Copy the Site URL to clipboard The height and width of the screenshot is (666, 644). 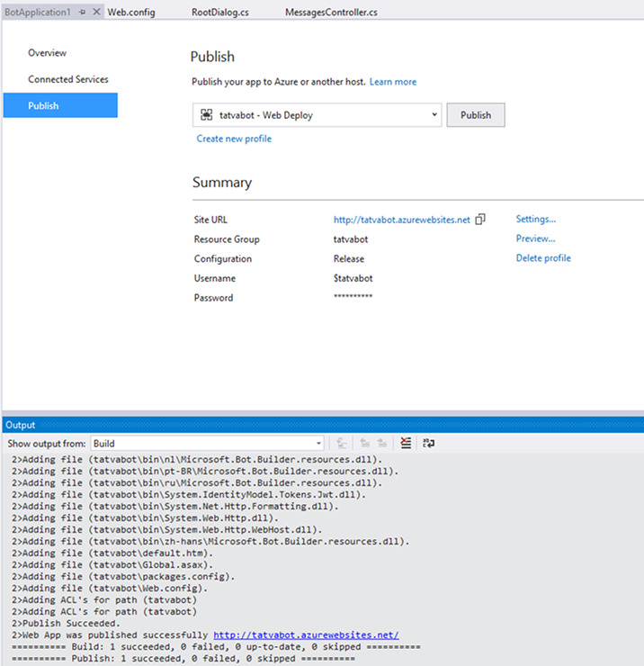tap(480, 220)
